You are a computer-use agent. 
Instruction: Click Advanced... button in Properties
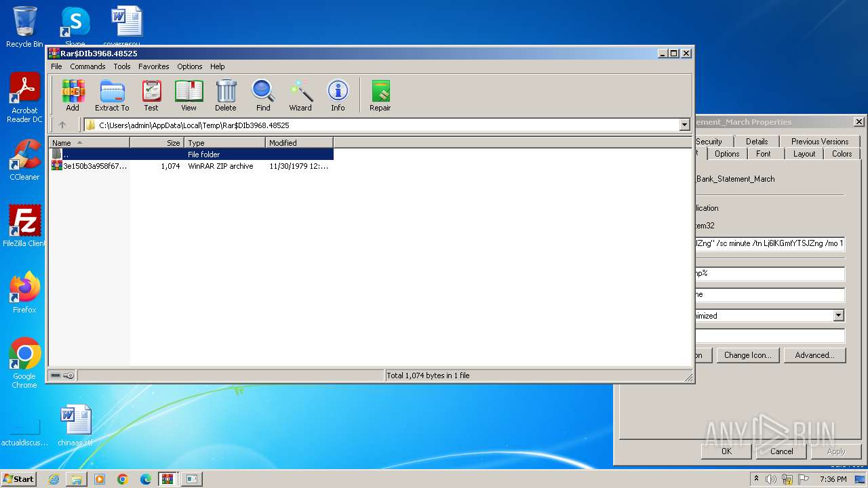[x=814, y=355]
